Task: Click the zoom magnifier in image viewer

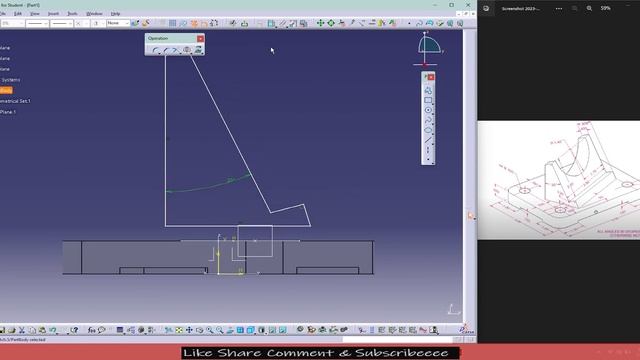Action: tap(589, 8)
